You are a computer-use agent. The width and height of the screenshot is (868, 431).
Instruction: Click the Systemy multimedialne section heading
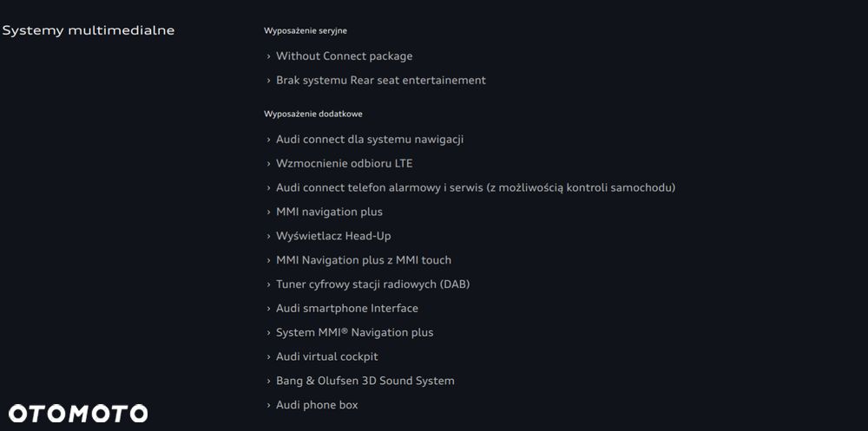click(x=89, y=30)
